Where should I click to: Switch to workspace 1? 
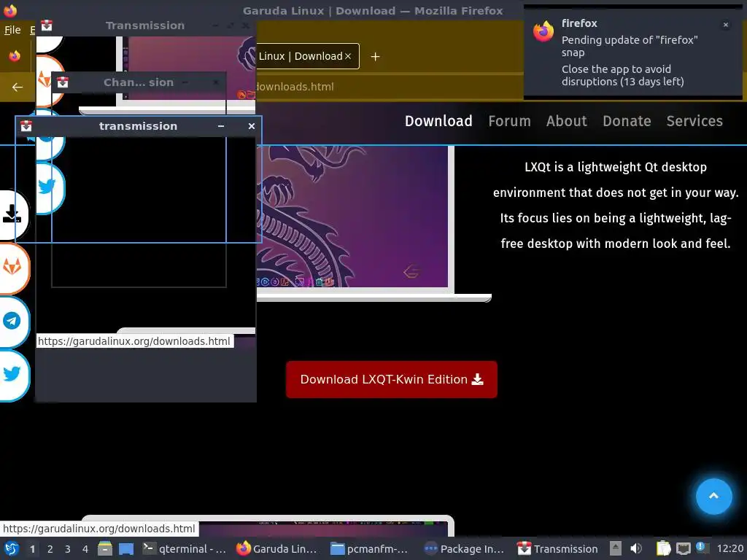[32, 549]
